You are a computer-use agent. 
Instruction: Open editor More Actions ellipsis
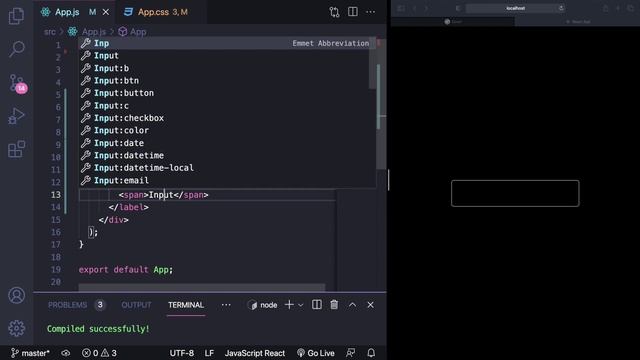click(371, 12)
